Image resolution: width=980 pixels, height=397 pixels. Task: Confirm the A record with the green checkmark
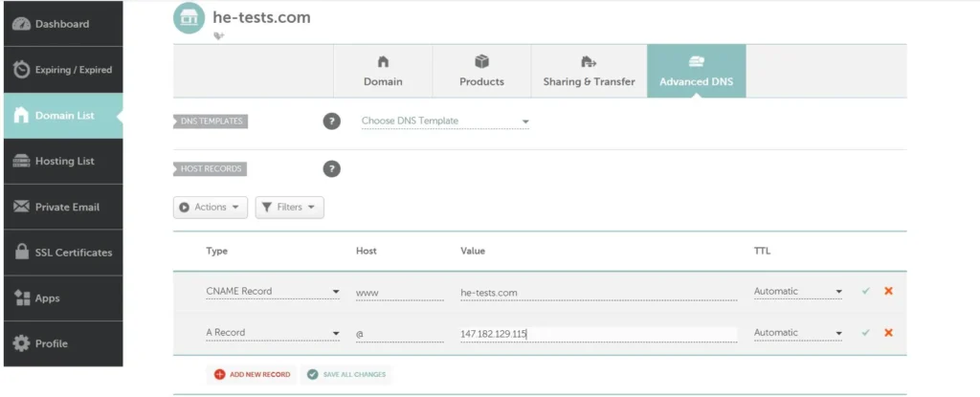pyautogui.click(x=865, y=333)
